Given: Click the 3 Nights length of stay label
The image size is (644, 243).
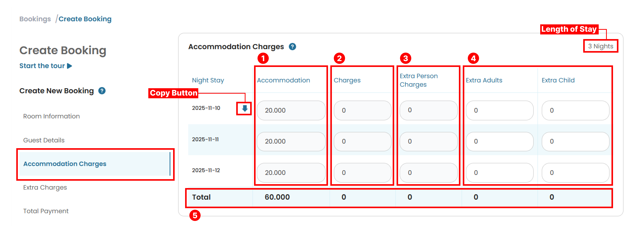Looking at the screenshot, I should click(x=600, y=46).
